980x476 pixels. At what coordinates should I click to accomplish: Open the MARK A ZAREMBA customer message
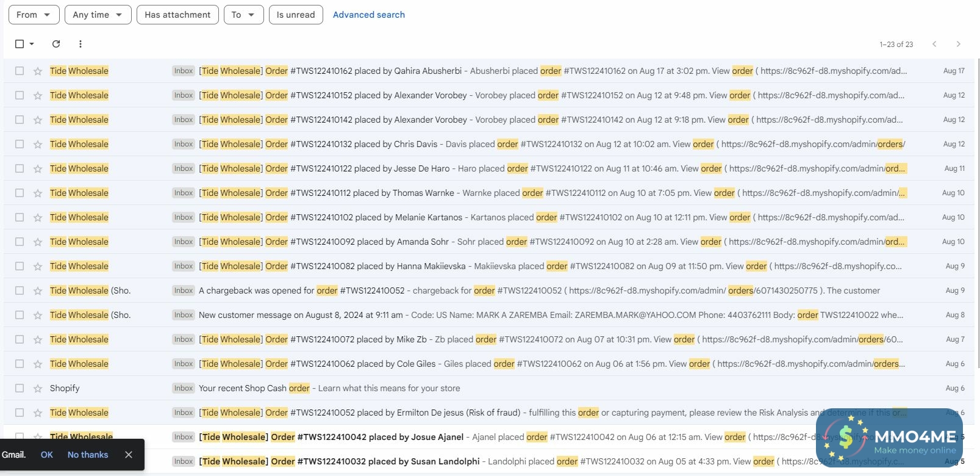pyautogui.click(x=489, y=315)
